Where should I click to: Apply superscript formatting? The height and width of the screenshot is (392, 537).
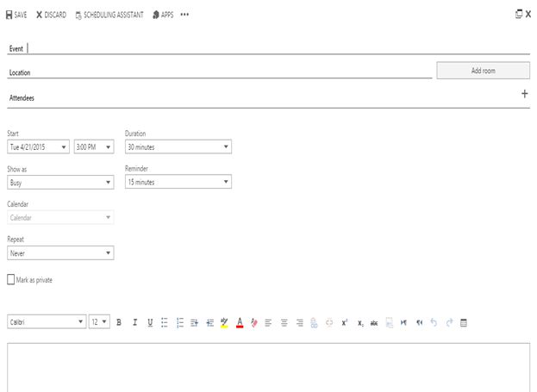(x=345, y=322)
